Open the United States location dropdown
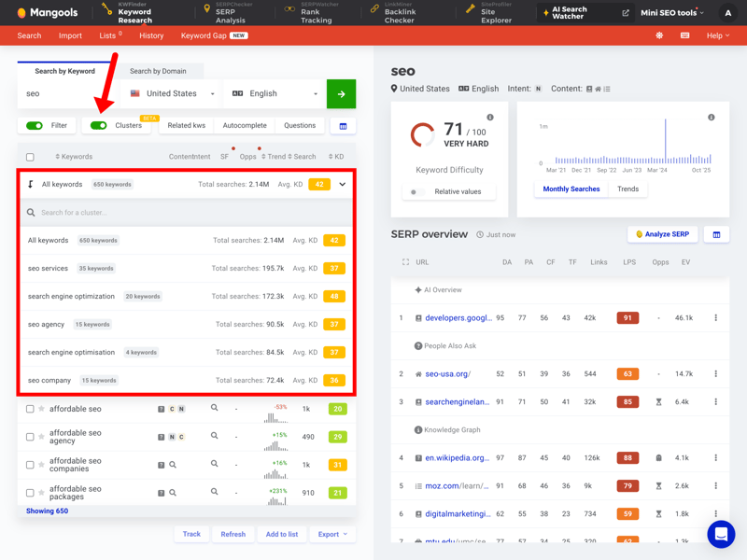 173,93
